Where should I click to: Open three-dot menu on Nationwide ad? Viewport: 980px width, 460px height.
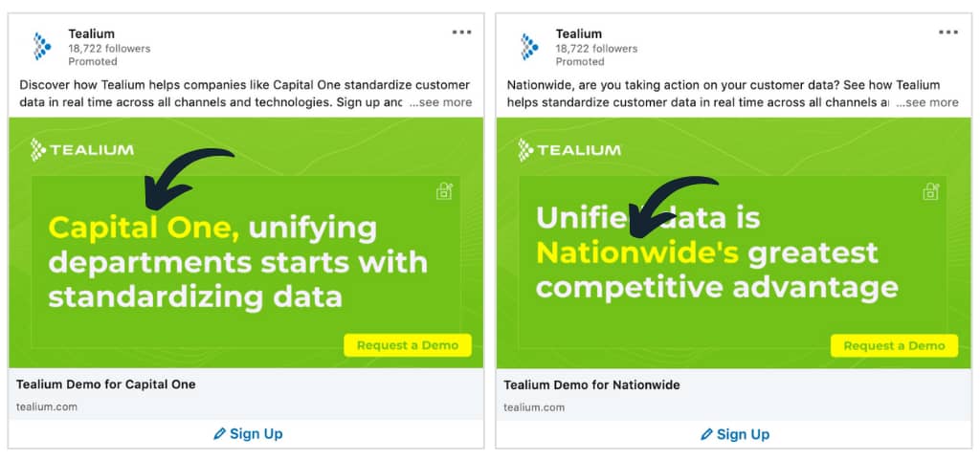click(948, 33)
